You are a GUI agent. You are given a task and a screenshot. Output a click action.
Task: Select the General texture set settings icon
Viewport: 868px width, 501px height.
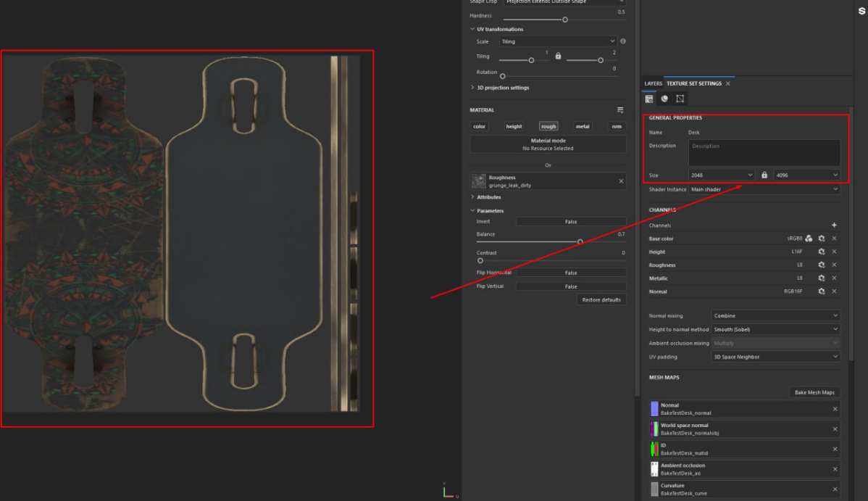click(648, 99)
